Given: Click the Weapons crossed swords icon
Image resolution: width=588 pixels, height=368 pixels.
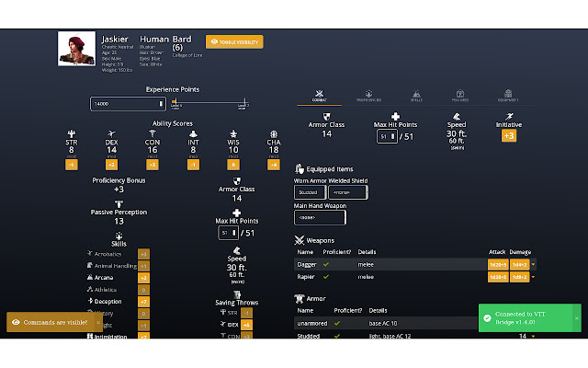Looking at the screenshot, I should [x=300, y=240].
